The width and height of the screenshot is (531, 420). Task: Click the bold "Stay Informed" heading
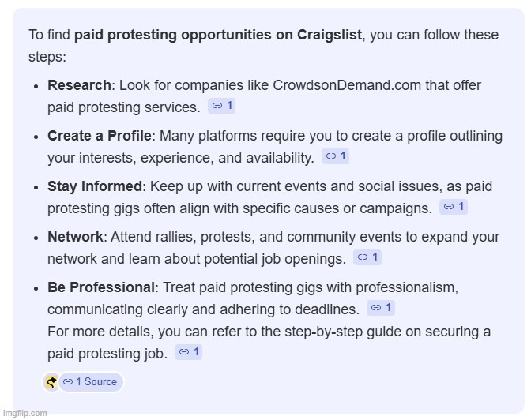[95, 186]
